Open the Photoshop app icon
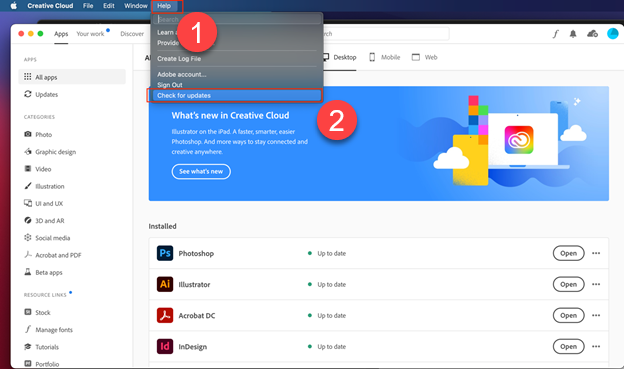Image resolution: width=624 pixels, height=369 pixels. pyautogui.click(x=165, y=253)
